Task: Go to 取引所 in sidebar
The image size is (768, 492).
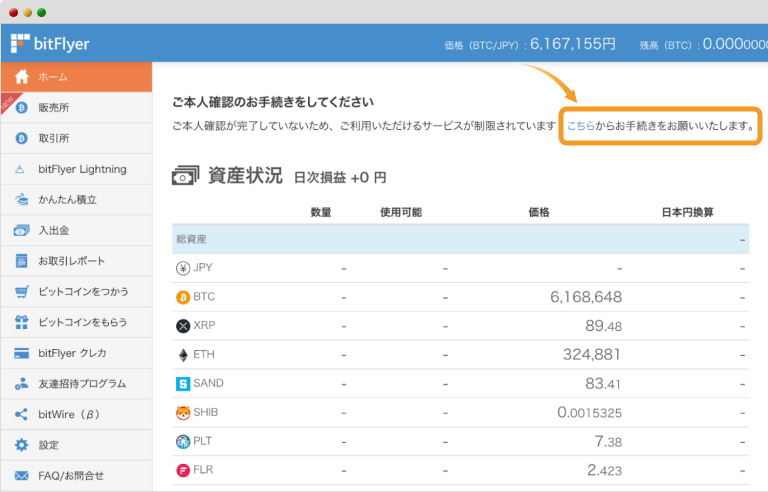Action: click(76, 139)
